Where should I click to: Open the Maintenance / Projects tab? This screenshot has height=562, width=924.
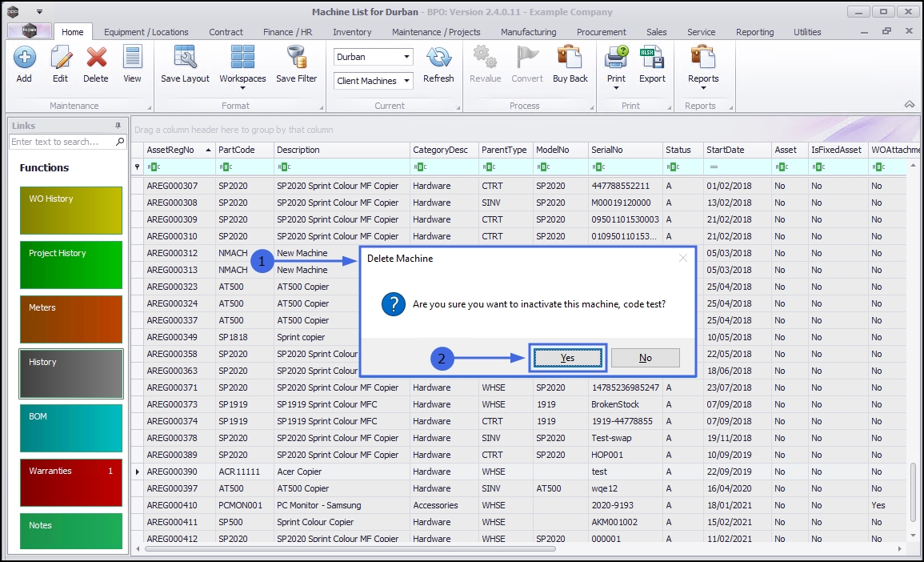(436, 32)
